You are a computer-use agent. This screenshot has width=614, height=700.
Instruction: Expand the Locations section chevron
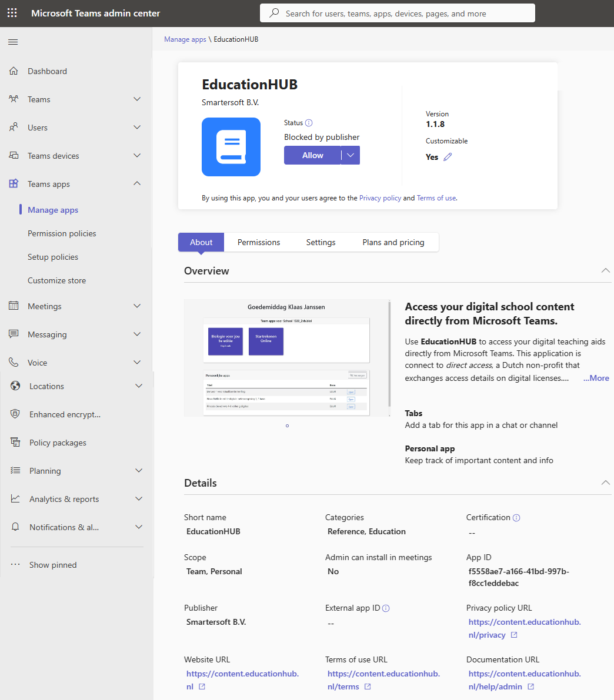[x=139, y=386]
